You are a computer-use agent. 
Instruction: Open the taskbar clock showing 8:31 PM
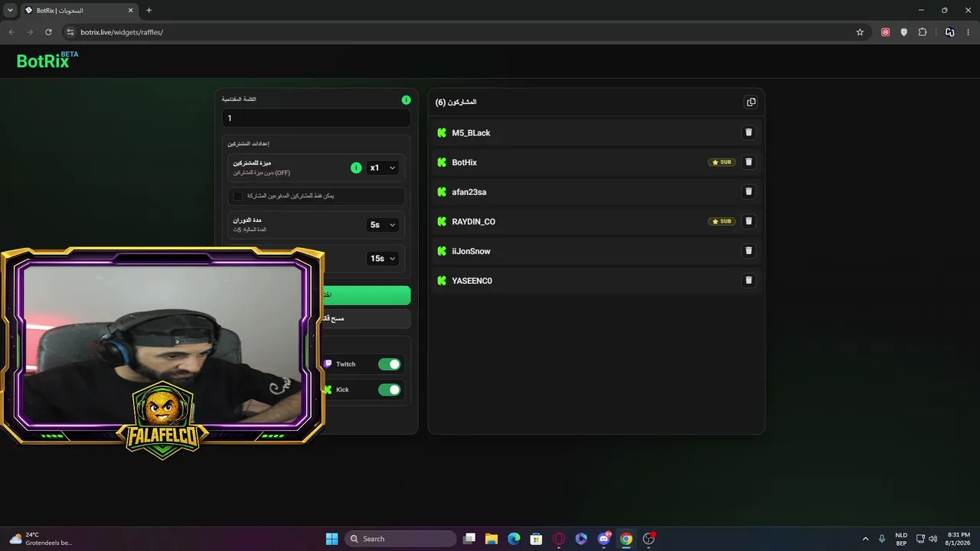tap(959, 539)
